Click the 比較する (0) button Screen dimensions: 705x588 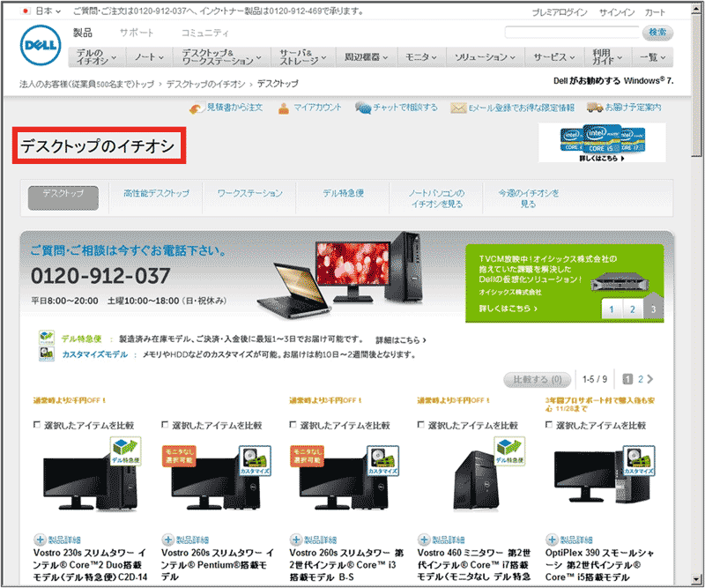(538, 380)
